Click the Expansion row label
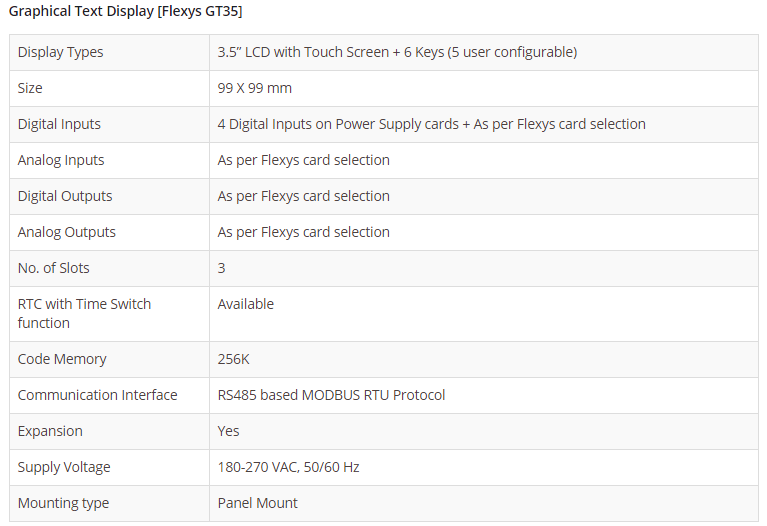767x526 pixels. click(50, 431)
